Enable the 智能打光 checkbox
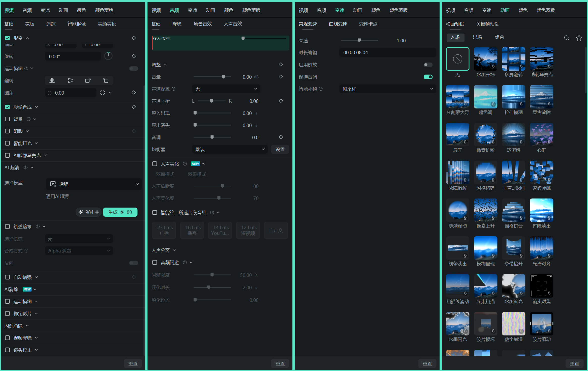The height and width of the screenshot is (371, 588). tap(8, 143)
